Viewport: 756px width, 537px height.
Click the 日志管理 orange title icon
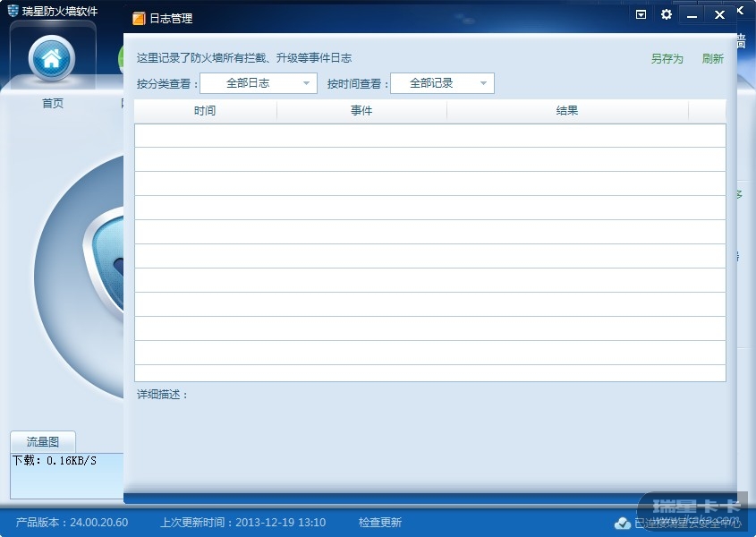tap(139, 18)
